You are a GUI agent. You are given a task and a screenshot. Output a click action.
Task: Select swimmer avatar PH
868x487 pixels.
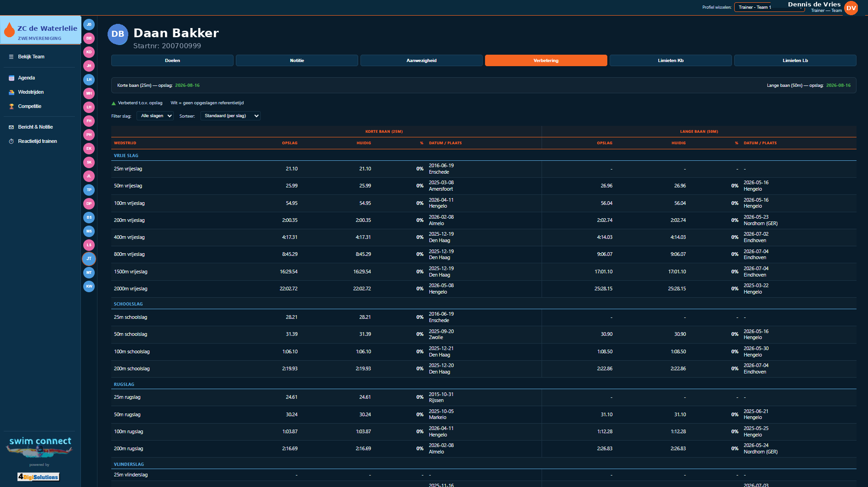coord(89,135)
